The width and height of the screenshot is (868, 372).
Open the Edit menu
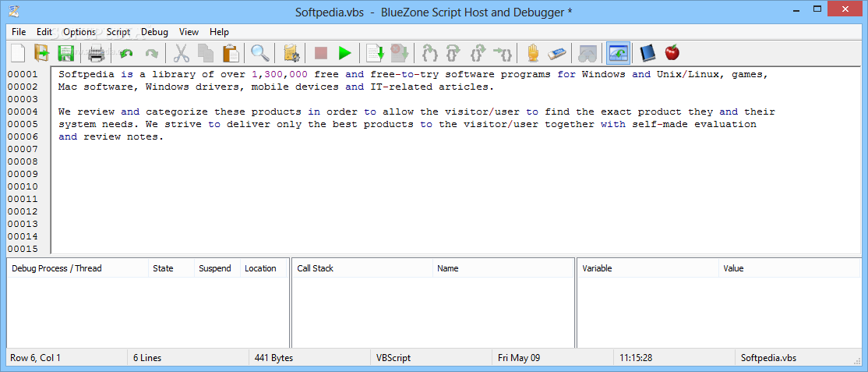(x=44, y=32)
